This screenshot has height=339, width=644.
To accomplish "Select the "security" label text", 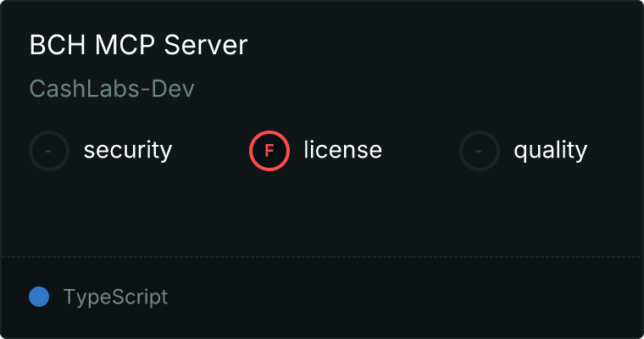I will click(x=127, y=151).
